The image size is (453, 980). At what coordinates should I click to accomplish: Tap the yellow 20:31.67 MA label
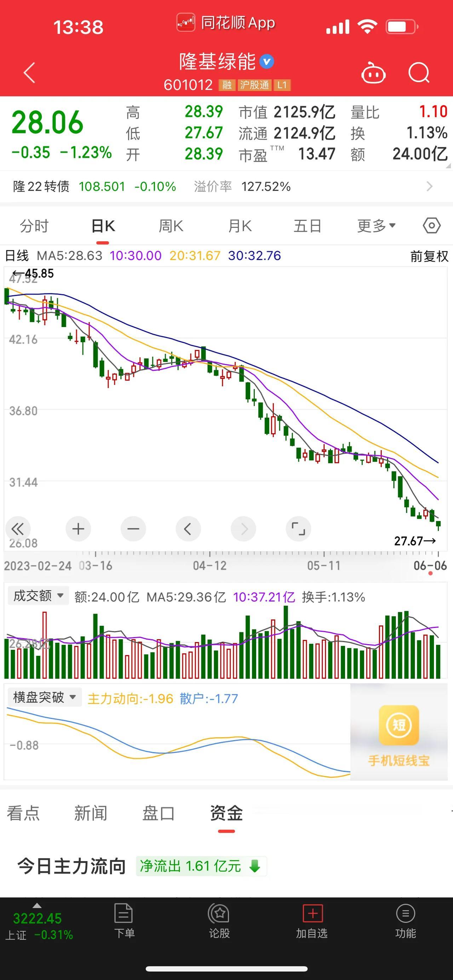(195, 256)
